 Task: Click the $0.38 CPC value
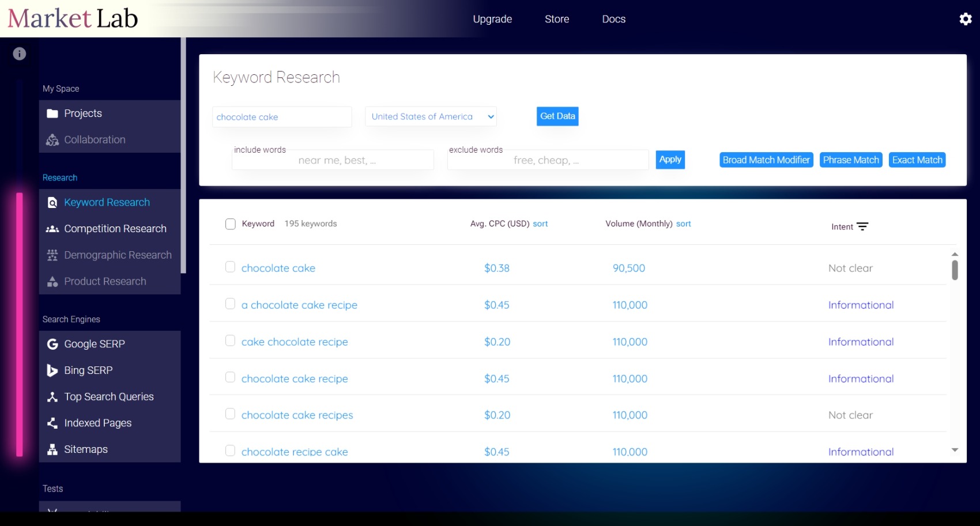[x=497, y=268]
